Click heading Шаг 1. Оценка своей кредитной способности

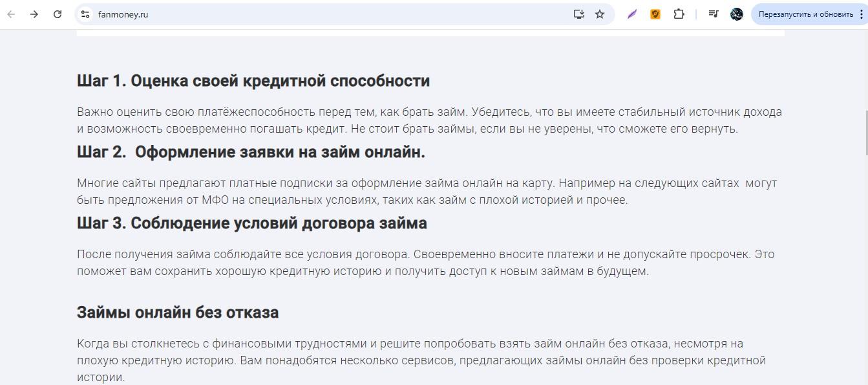[253, 81]
